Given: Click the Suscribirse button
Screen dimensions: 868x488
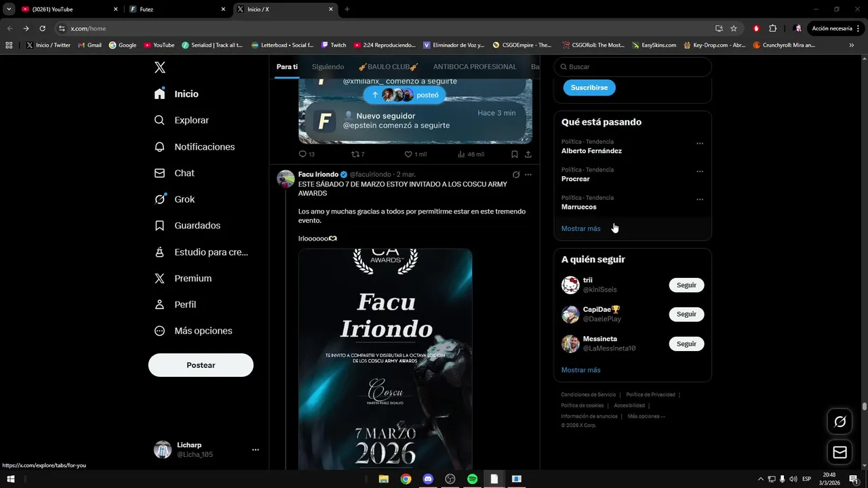Looking at the screenshot, I should (x=589, y=87).
